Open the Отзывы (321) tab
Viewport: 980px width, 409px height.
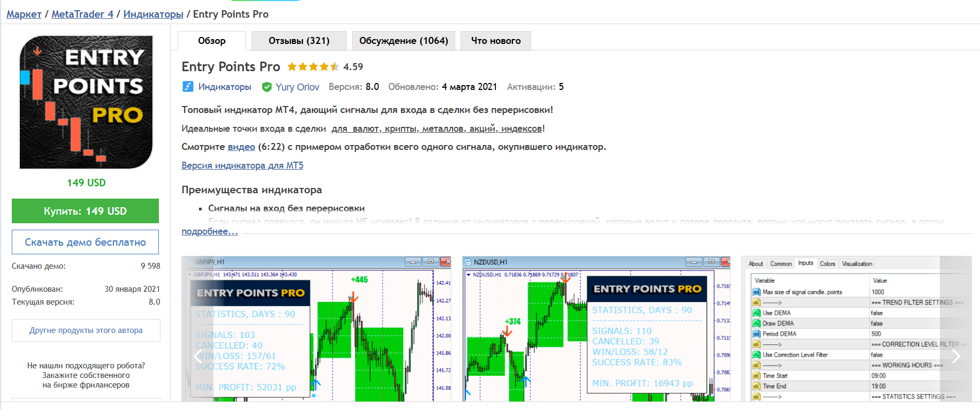pos(299,41)
